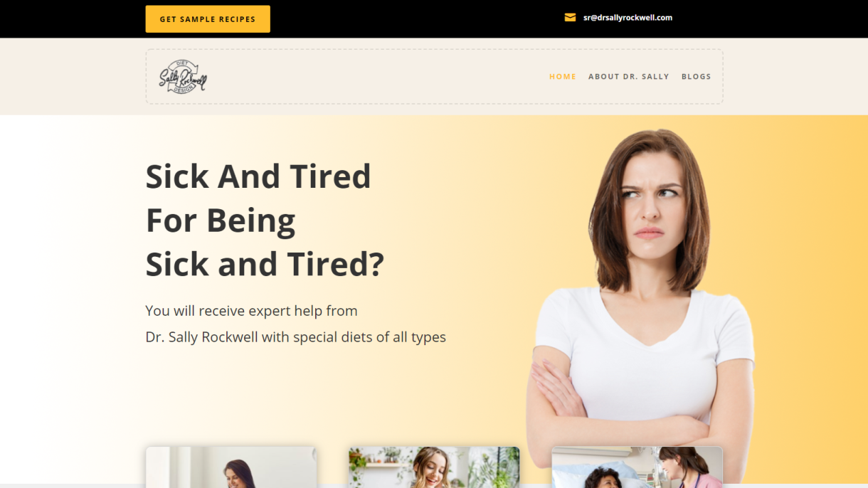
Task: Open the sr@drsallyrockwell.com email link
Action: pyautogui.click(x=628, y=18)
